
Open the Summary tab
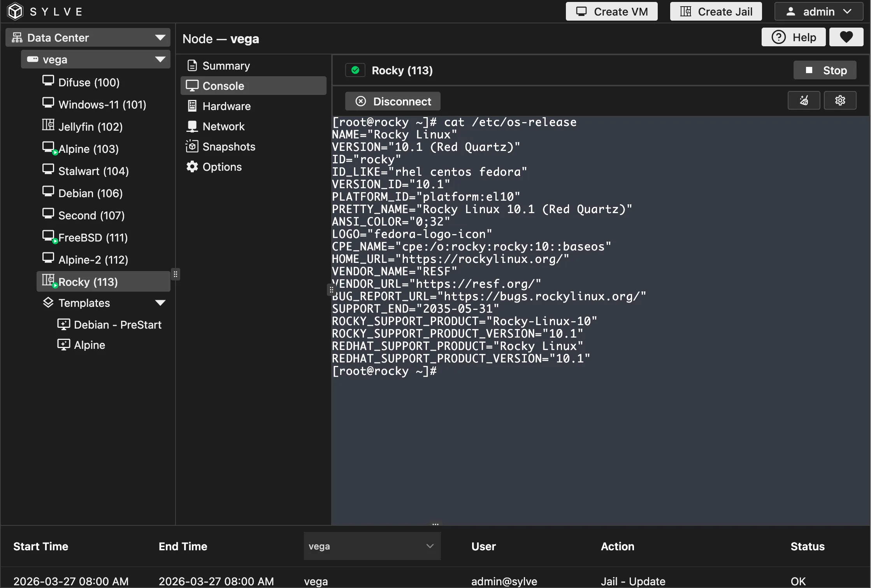[253, 66]
